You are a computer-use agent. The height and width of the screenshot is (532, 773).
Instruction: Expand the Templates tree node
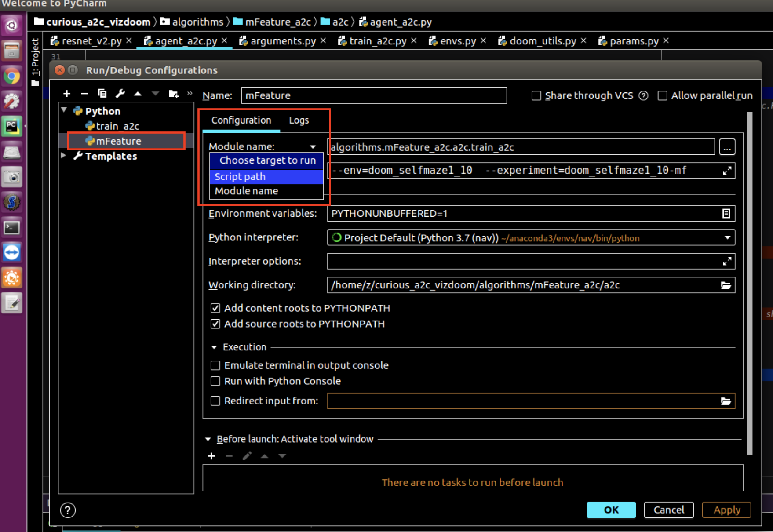(x=63, y=156)
